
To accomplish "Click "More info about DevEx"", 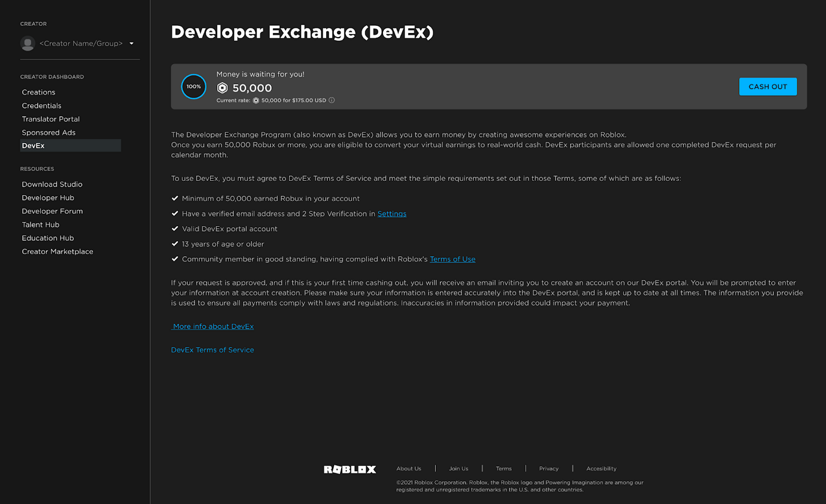I will [213, 326].
